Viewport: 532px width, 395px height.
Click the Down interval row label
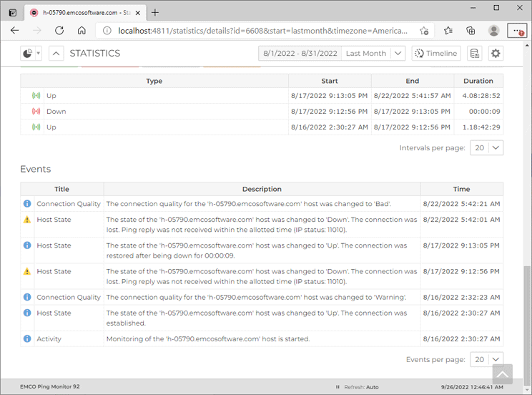[x=56, y=112]
